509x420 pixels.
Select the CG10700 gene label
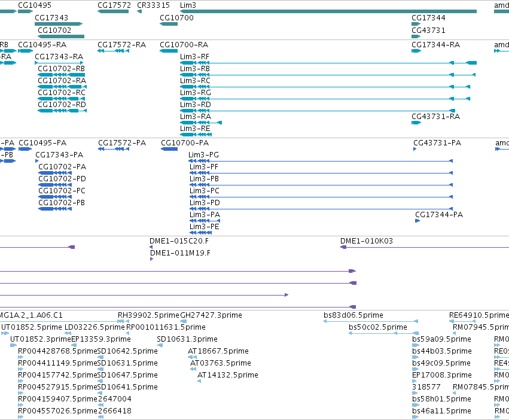176,17
